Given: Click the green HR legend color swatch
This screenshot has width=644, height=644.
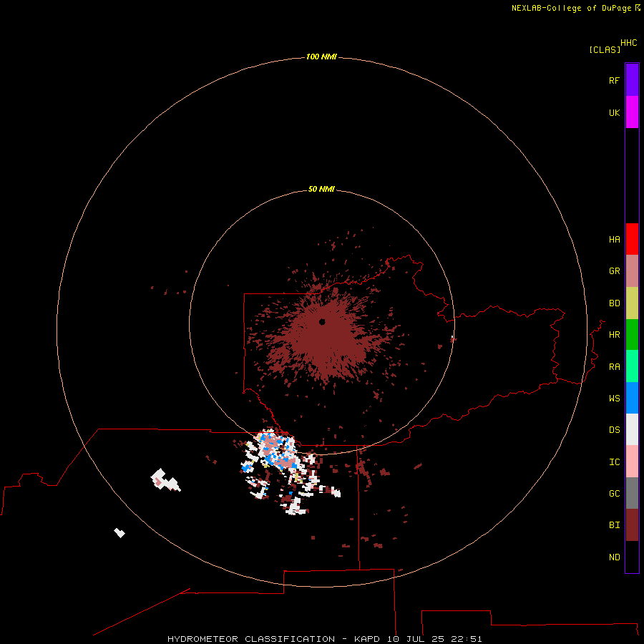Looking at the screenshot, I should (632, 335).
